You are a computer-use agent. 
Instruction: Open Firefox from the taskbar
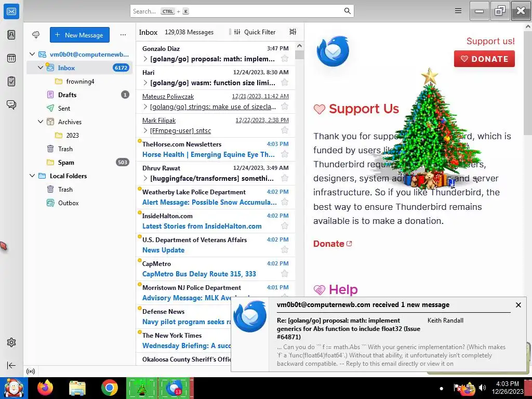tap(45, 388)
